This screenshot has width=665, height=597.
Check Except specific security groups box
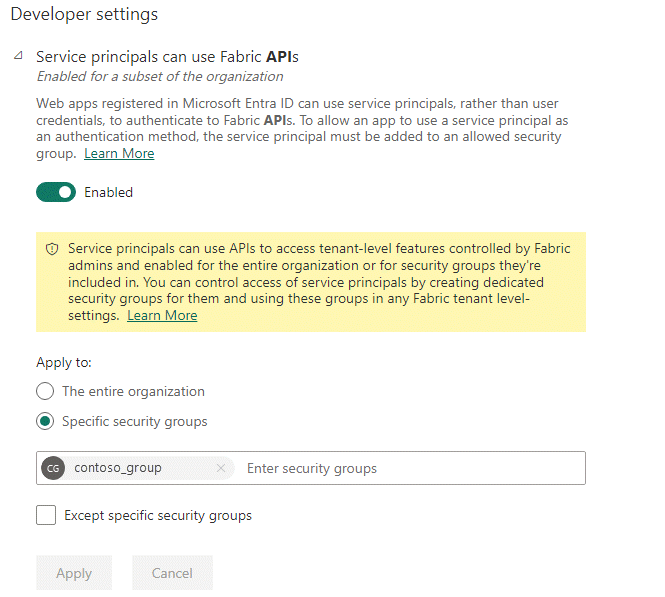pos(46,516)
